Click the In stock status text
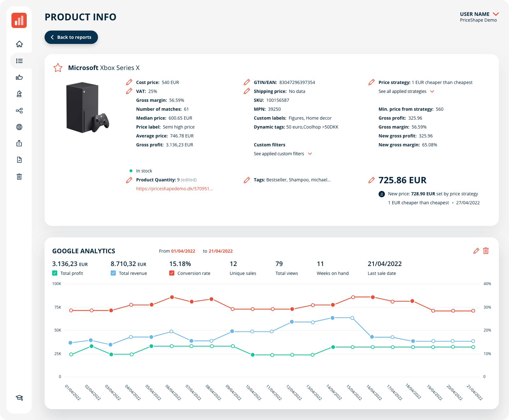This screenshot has height=420, width=509. [x=144, y=171]
